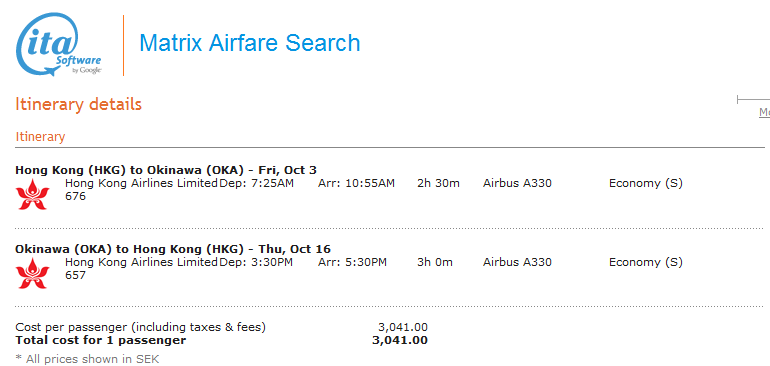The width and height of the screenshot is (770, 366).
Task: Click the Hong Kong to Okinawa flight heading
Action: point(166,170)
